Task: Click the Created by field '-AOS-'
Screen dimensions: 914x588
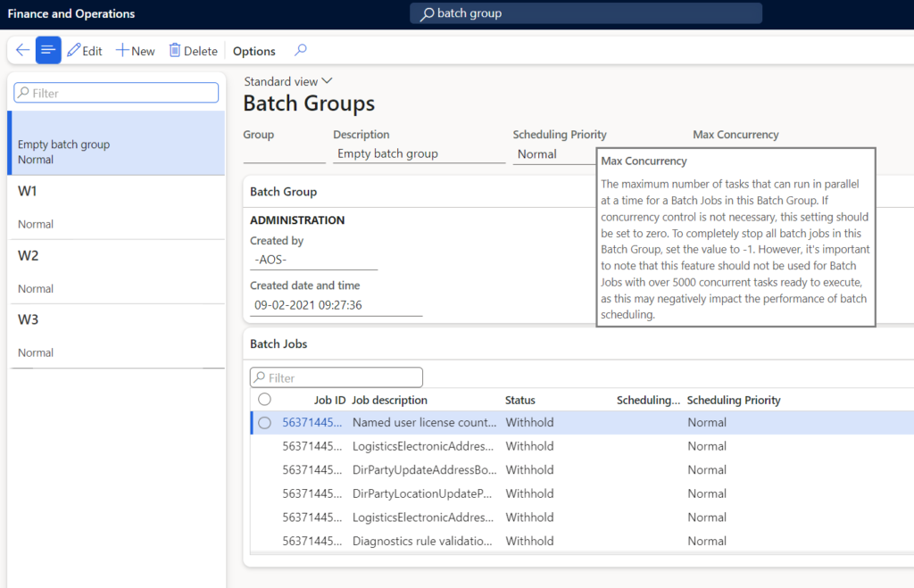Action: click(313, 260)
